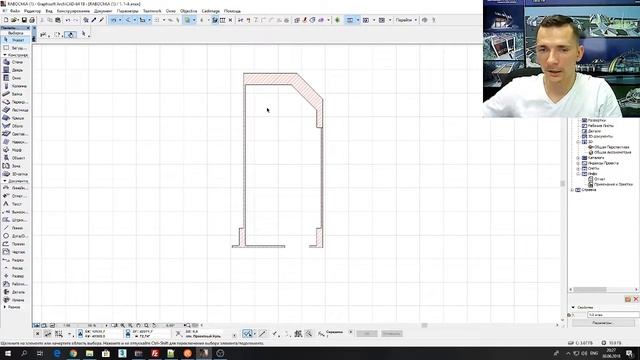The width and height of the screenshot is (640, 360).
Task: Open the Teamwork menu
Action: click(152, 11)
